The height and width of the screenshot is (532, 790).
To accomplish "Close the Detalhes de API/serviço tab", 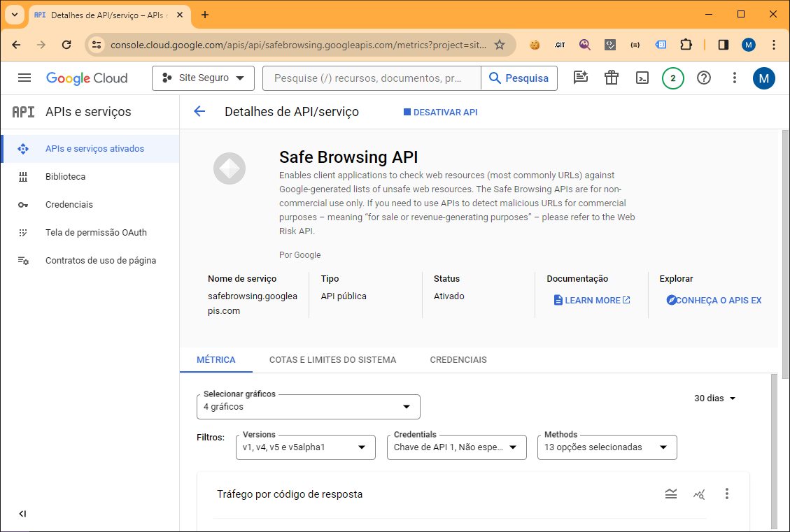I will coord(180,15).
